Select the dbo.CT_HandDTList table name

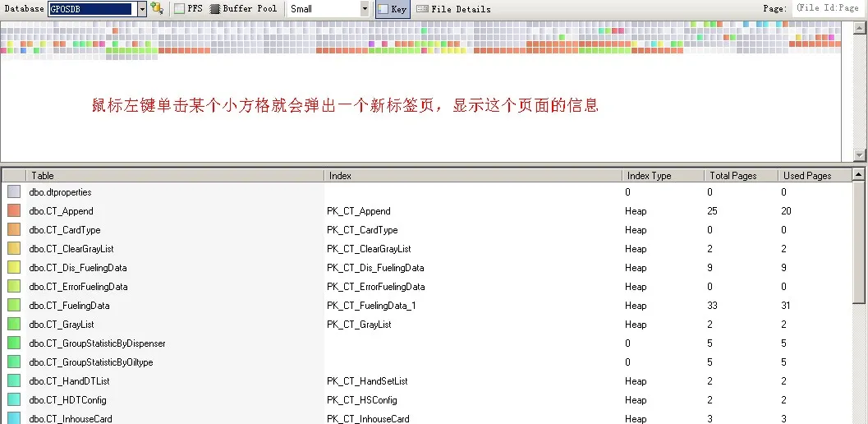pyautogui.click(x=69, y=380)
